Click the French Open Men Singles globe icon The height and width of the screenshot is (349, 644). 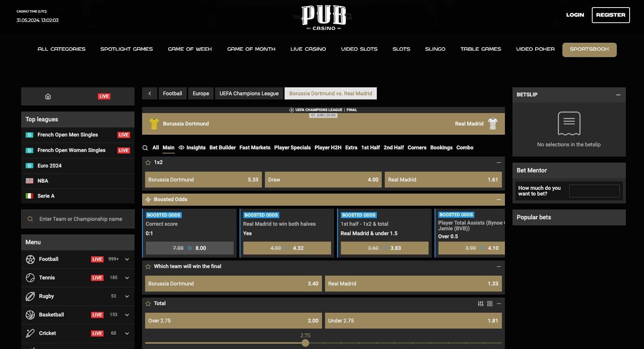point(29,135)
